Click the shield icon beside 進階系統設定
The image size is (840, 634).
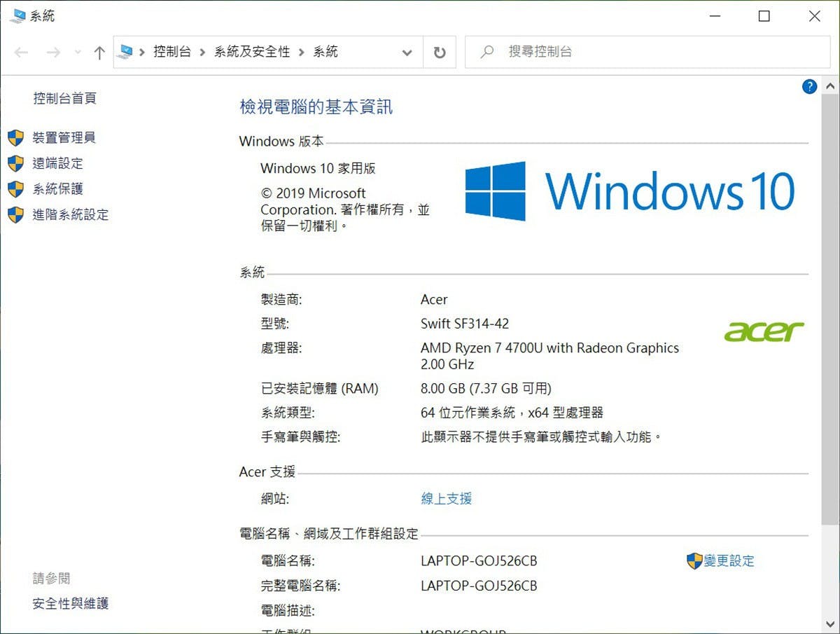(15, 214)
